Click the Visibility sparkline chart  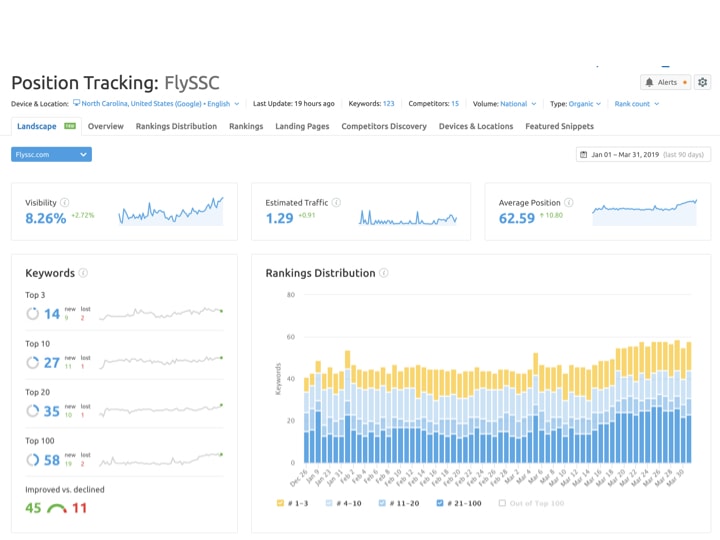(x=171, y=211)
